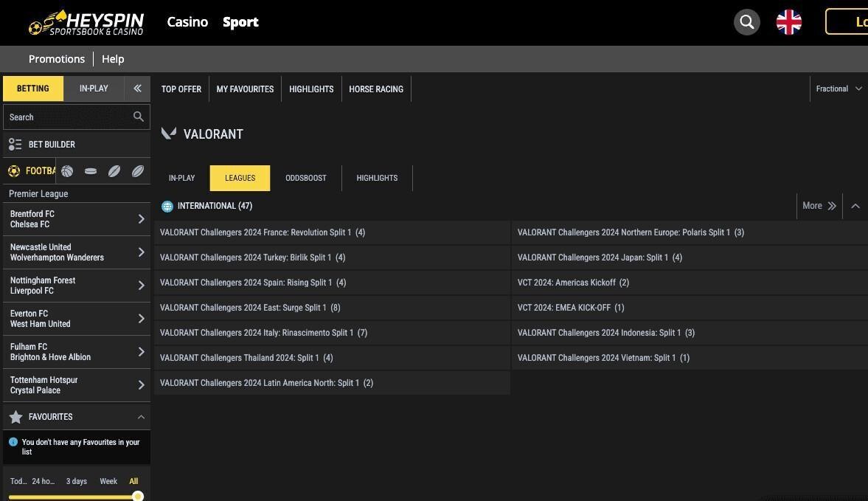Select the last oval ball sport icon

tap(138, 171)
